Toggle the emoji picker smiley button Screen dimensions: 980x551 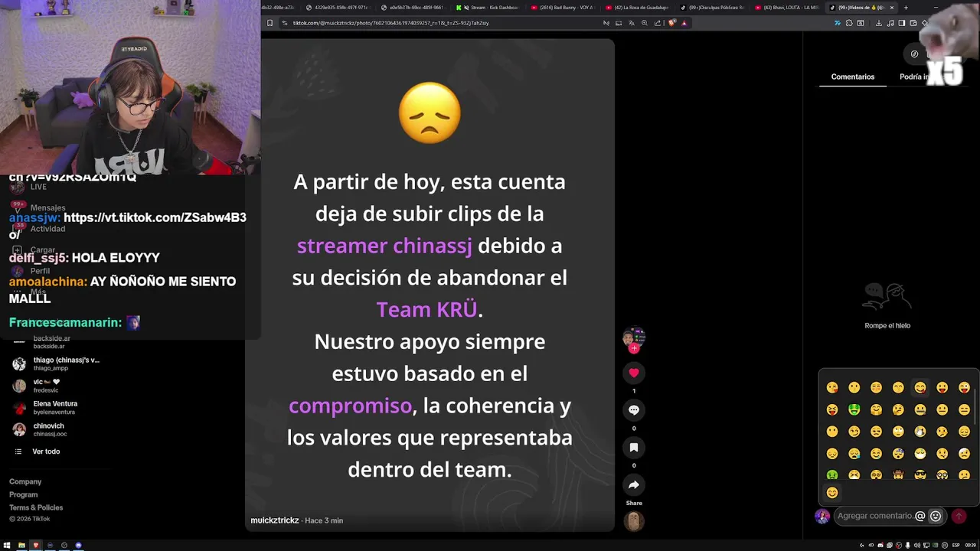click(x=935, y=517)
